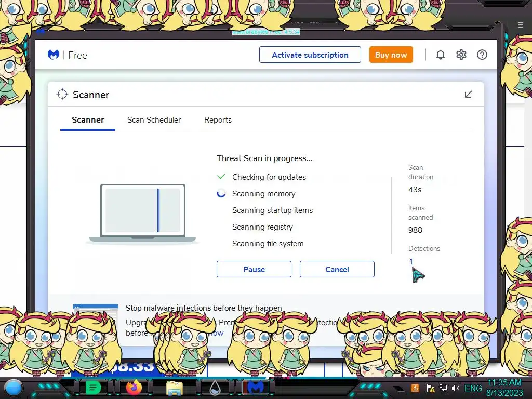Screen dimensions: 532x399
Task: Click the scan duration value 43s
Action: click(415, 190)
